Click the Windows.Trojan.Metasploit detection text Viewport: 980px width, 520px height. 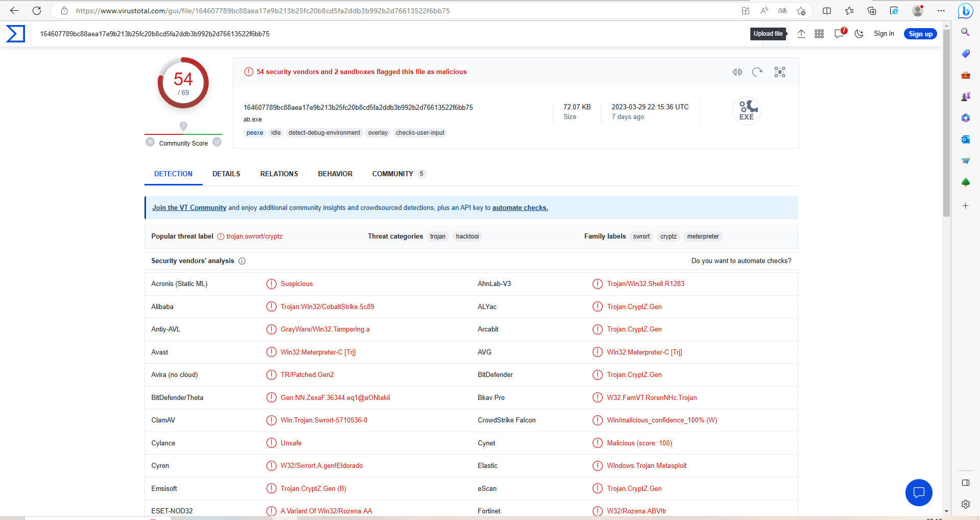click(x=647, y=466)
